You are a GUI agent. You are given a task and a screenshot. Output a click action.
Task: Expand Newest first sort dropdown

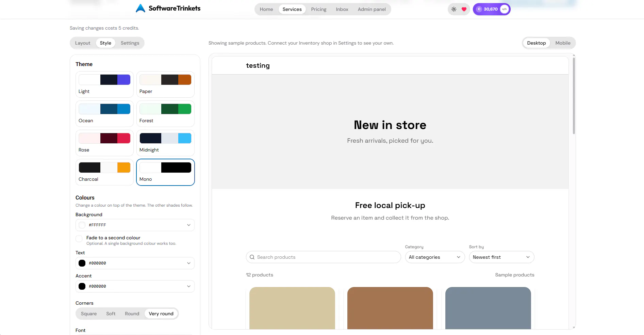pyautogui.click(x=501, y=257)
